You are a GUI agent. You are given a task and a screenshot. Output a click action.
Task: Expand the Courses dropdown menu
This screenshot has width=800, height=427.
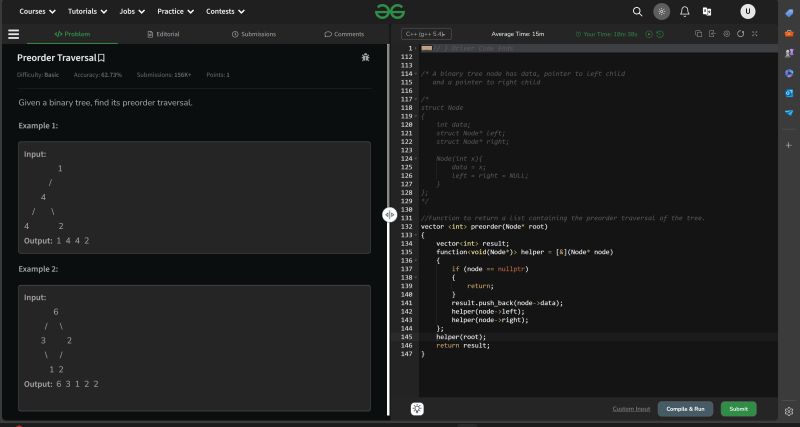pyautogui.click(x=37, y=11)
